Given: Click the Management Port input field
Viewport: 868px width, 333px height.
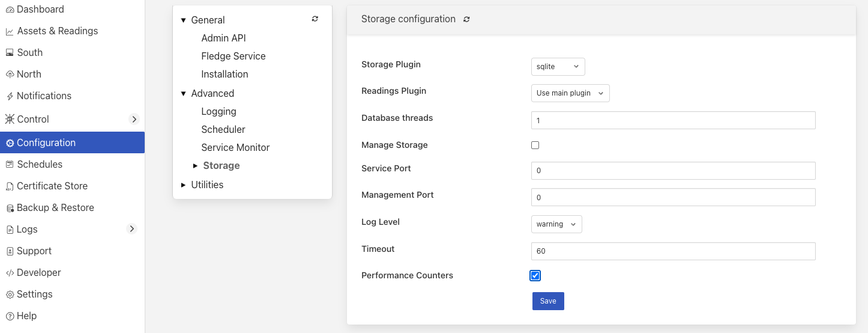Looking at the screenshot, I should point(674,197).
